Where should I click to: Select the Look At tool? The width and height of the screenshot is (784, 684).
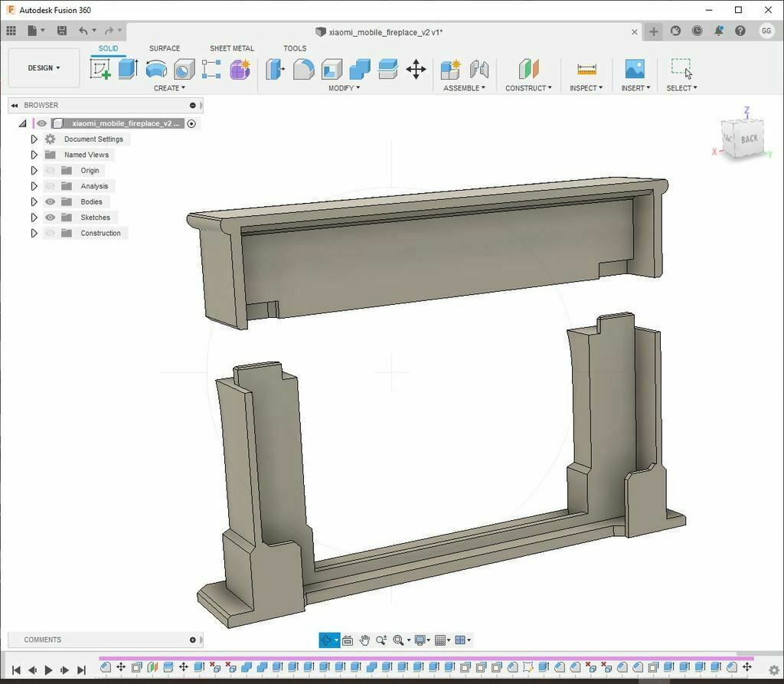tap(348, 640)
